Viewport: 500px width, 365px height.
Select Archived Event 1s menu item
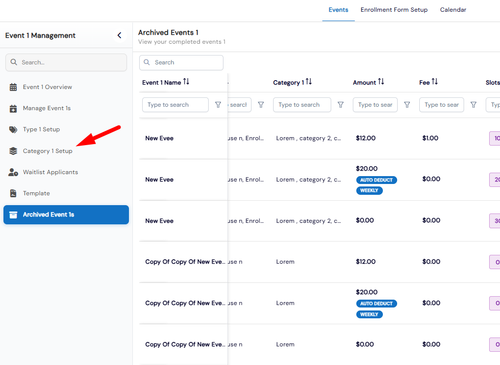pos(66,215)
